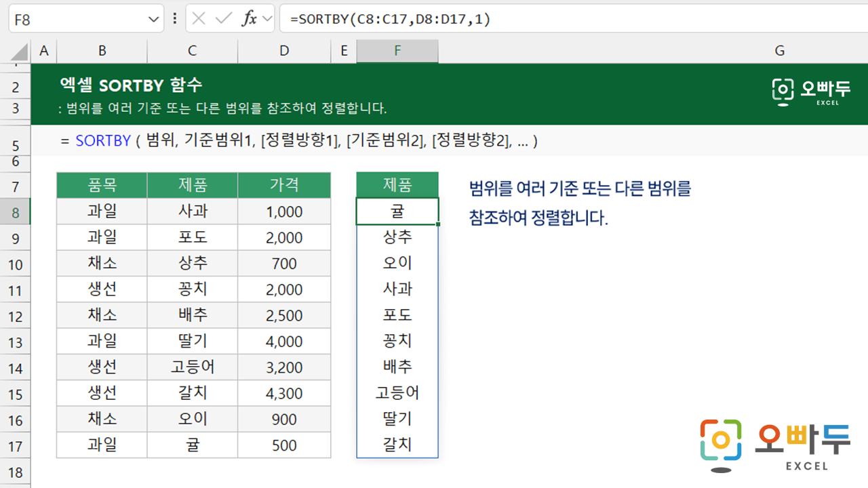This screenshot has height=488, width=868.
Task: Select row 12 header
Action: [16, 316]
